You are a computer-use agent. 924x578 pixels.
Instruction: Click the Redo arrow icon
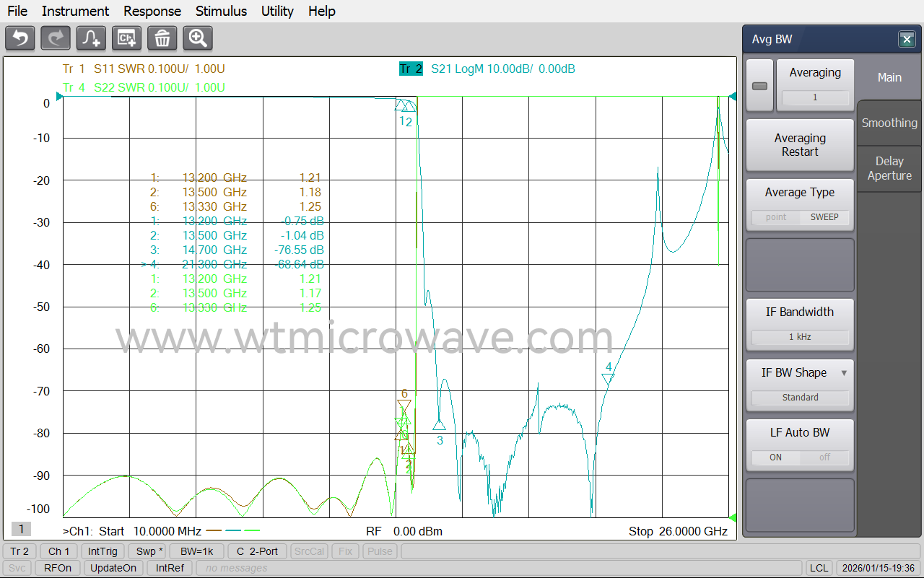click(x=56, y=38)
